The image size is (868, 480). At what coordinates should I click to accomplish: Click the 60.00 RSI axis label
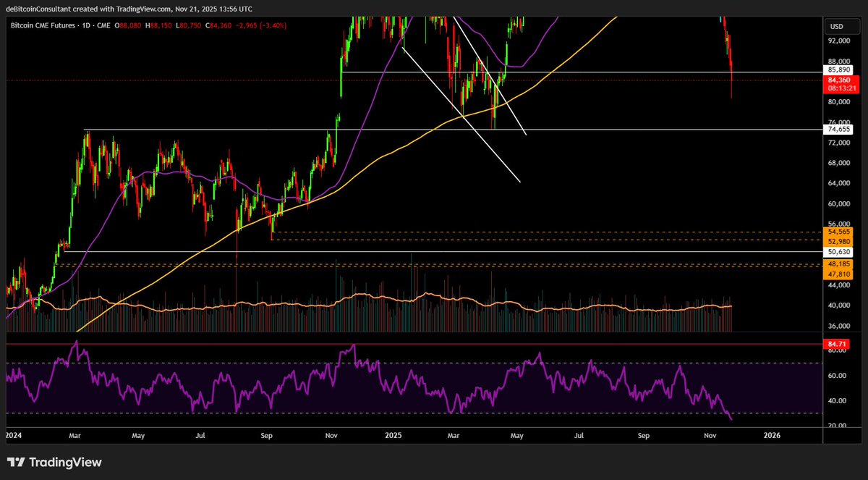coord(838,376)
